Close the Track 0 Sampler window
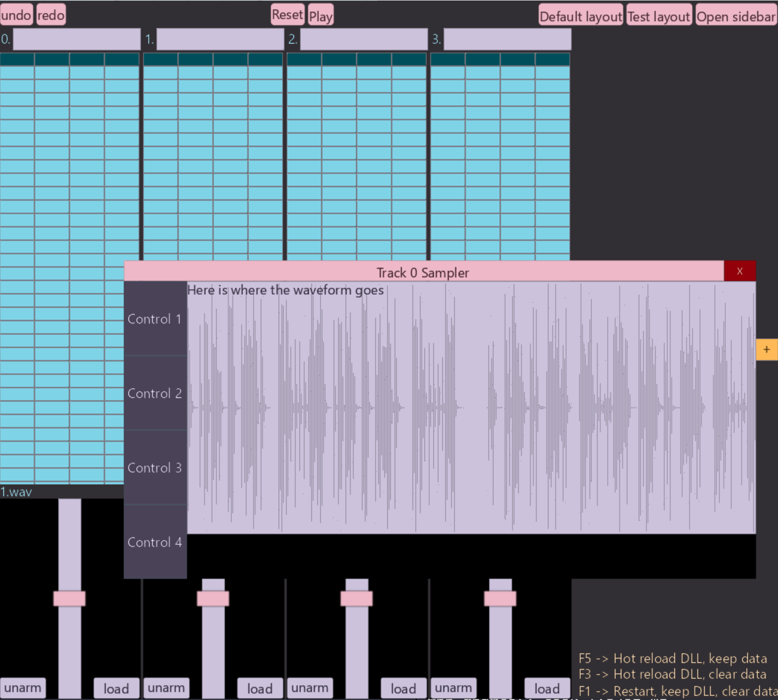Screen dimensions: 778x700 [x=739, y=271]
